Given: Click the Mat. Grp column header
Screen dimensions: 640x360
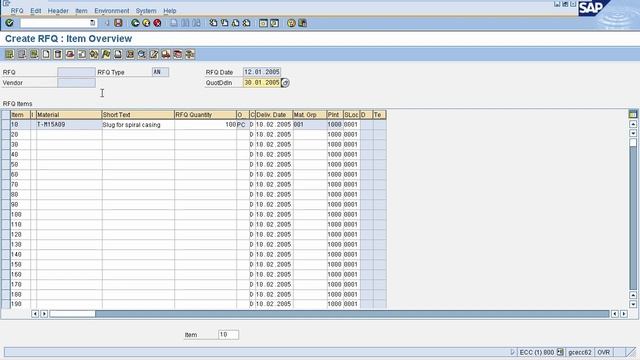Looking at the screenshot, I should coord(310,115).
